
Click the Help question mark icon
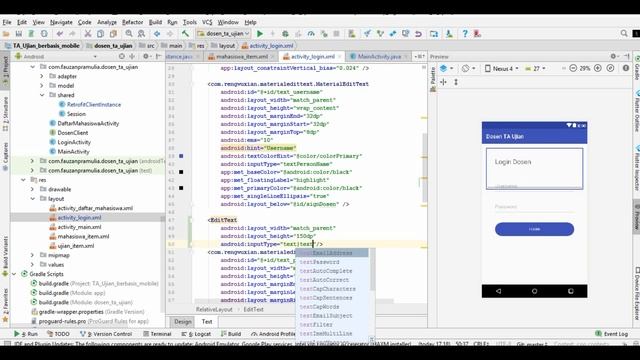464,34
